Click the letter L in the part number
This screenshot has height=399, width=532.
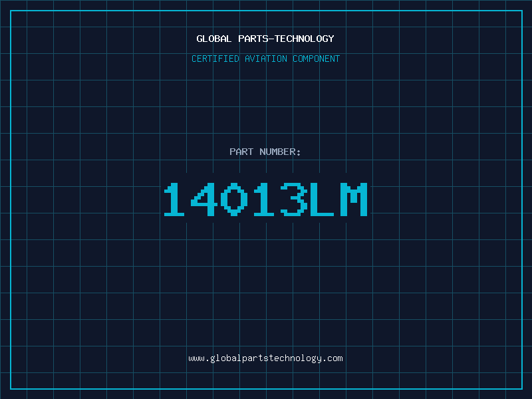coord(324,199)
